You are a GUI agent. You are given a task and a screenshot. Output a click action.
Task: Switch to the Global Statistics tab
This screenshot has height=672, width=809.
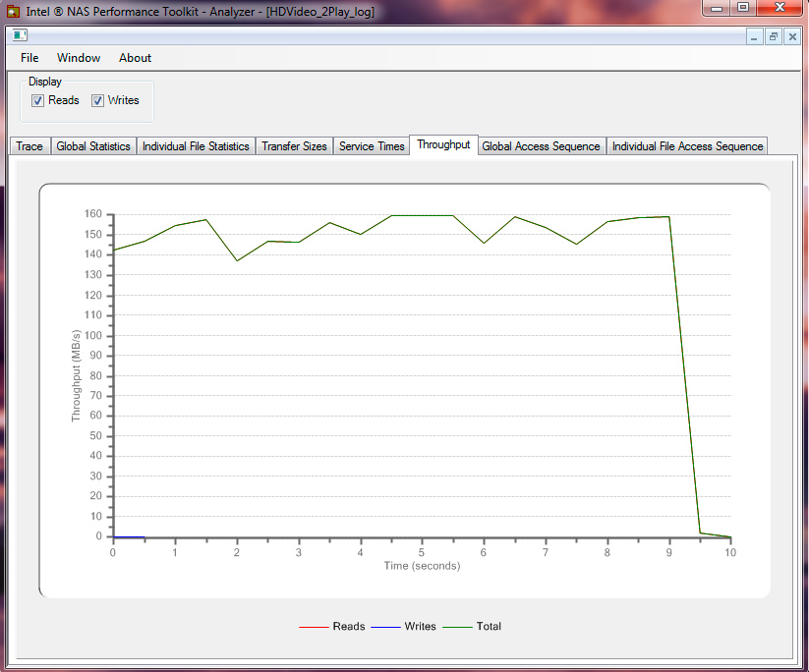[x=93, y=146]
